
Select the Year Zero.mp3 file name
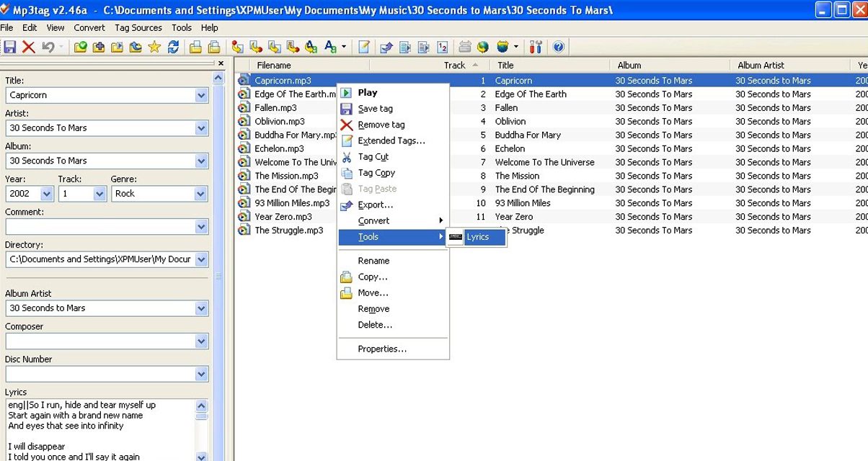[x=283, y=217]
